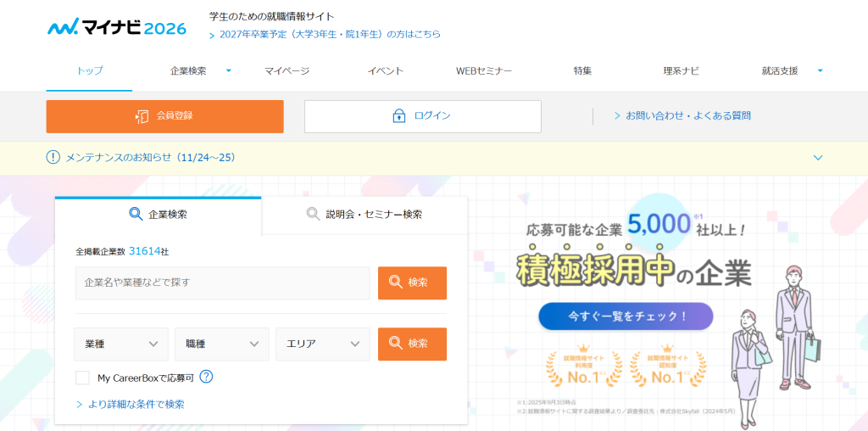Screen dimensions: 868x431
Task: Click the question mark help icon near My CareerBox
Action: pyautogui.click(x=206, y=377)
